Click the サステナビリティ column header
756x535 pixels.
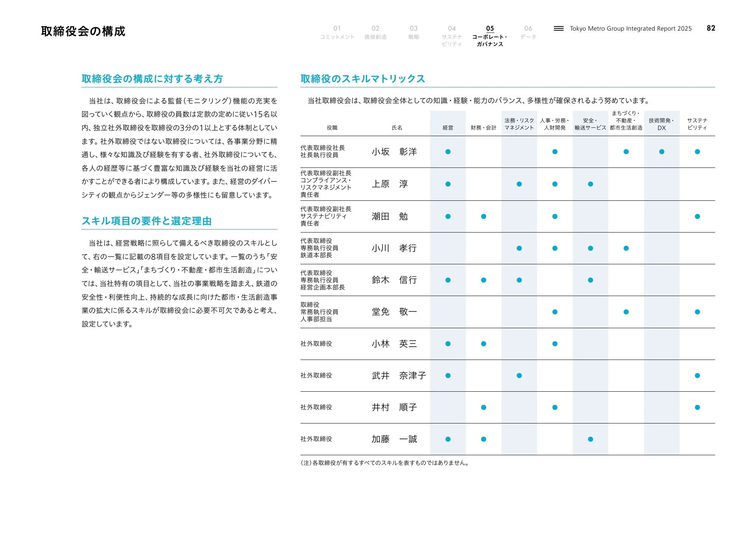[697, 124]
